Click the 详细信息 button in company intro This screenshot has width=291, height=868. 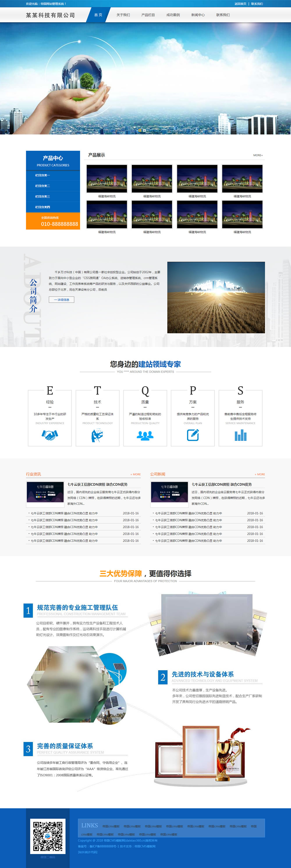pos(61,300)
